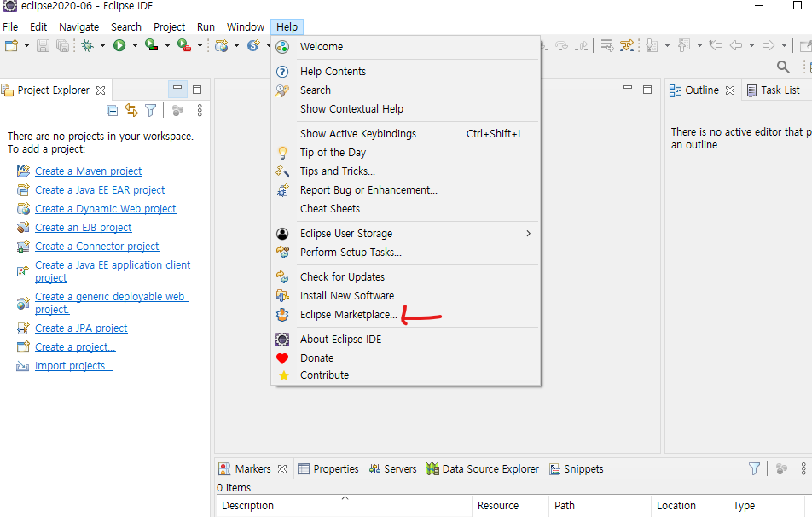Image resolution: width=812 pixels, height=517 pixels.
Task: Click the Tip of the Day lightbulb icon
Action: [283, 153]
